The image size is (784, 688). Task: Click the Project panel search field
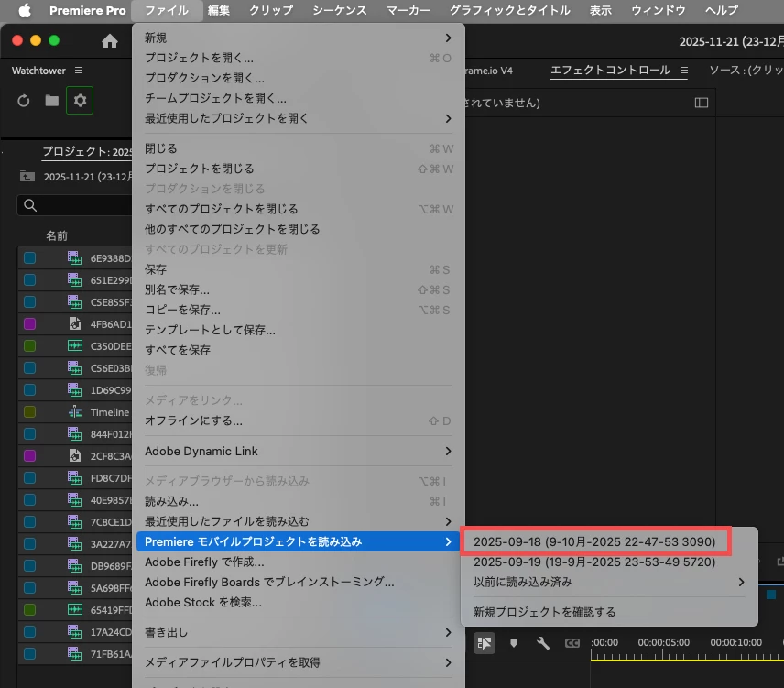point(75,205)
